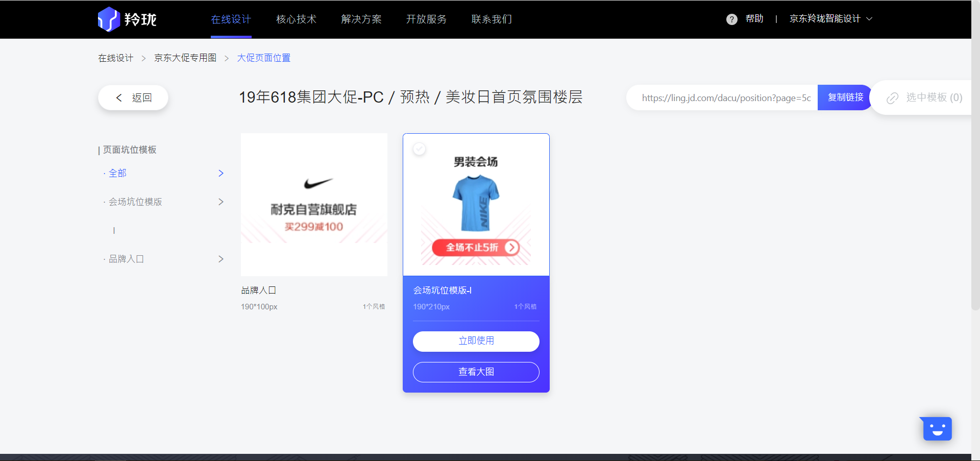The height and width of the screenshot is (461, 980).
Task: Click the chat assistant smiley icon
Action: (x=937, y=428)
